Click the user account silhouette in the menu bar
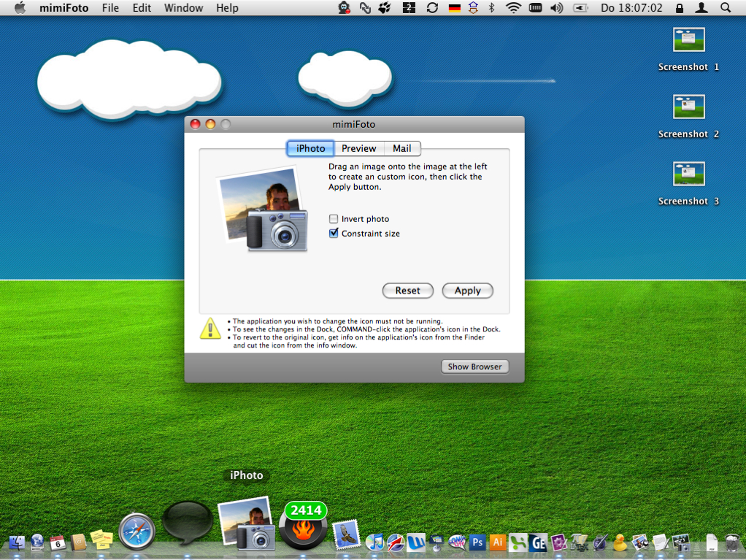Image resolution: width=746 pixels, height=560 pixels. pos(701,8)
